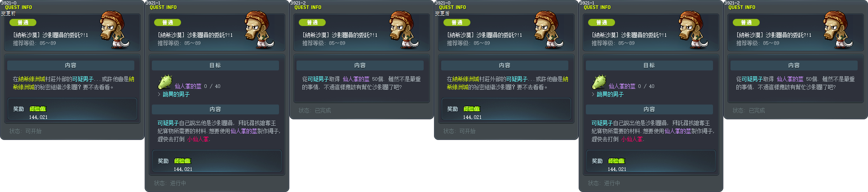Select the 内容 section header in the first panel
The height and width of the screenshot is (192, 868).
(x=71, y=65)
